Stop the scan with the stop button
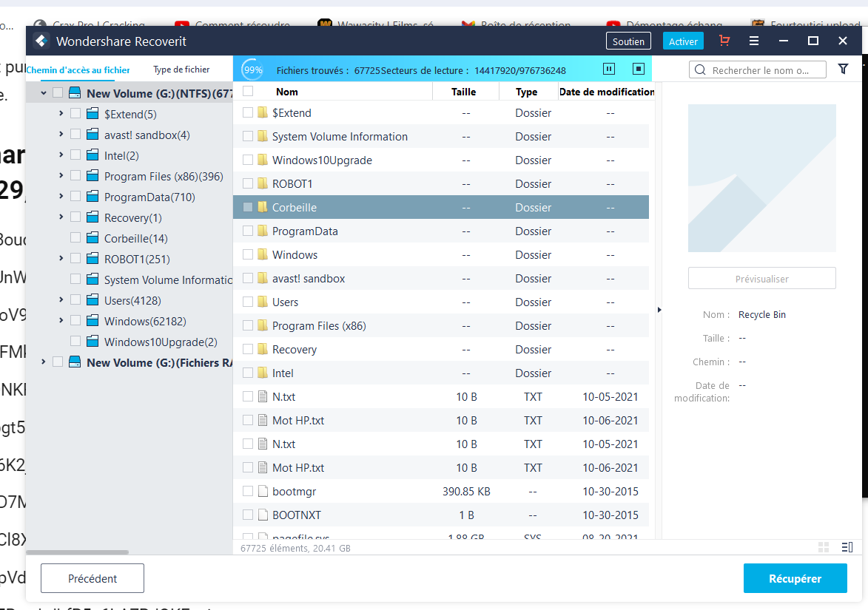Viewport: 868px width, 610px height. (639, 69)
